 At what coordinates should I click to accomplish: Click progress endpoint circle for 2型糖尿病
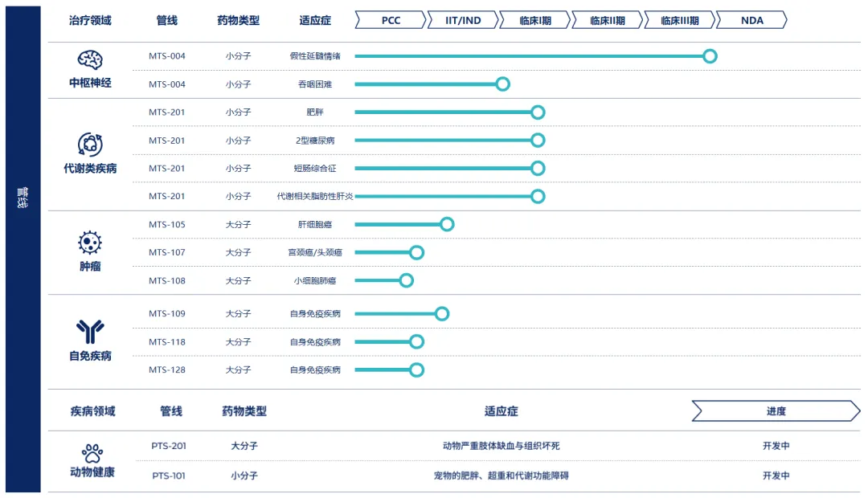[x=538, y=140]
